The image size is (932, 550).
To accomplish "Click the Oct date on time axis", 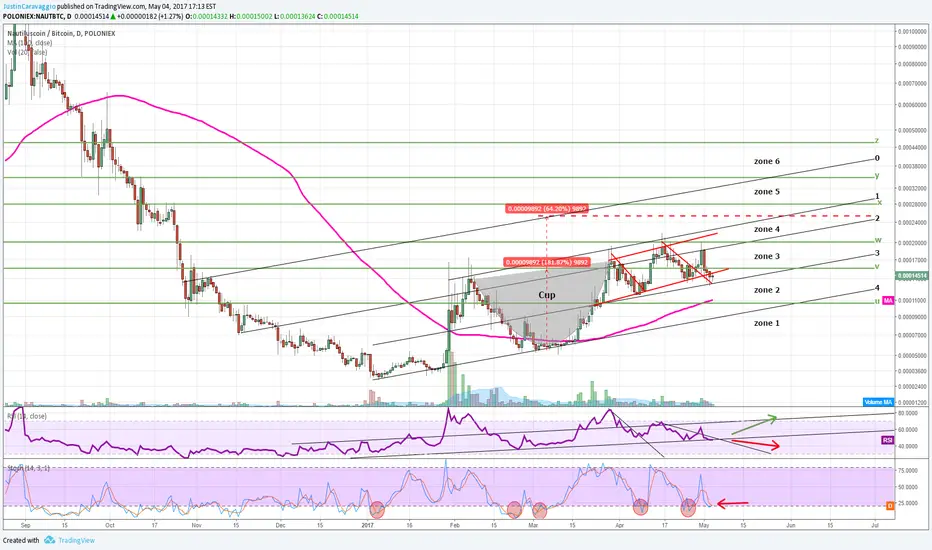I will click(109, 526).
